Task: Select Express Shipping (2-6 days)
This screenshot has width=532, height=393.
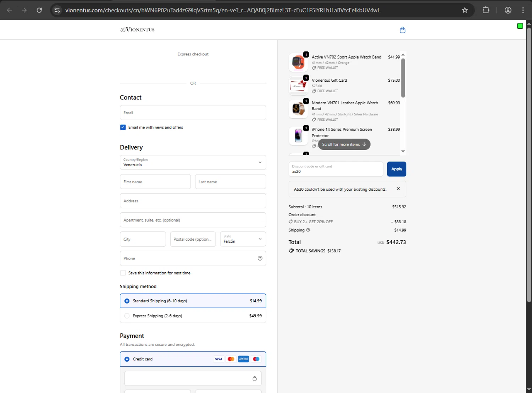Action: tap(193, 316)
